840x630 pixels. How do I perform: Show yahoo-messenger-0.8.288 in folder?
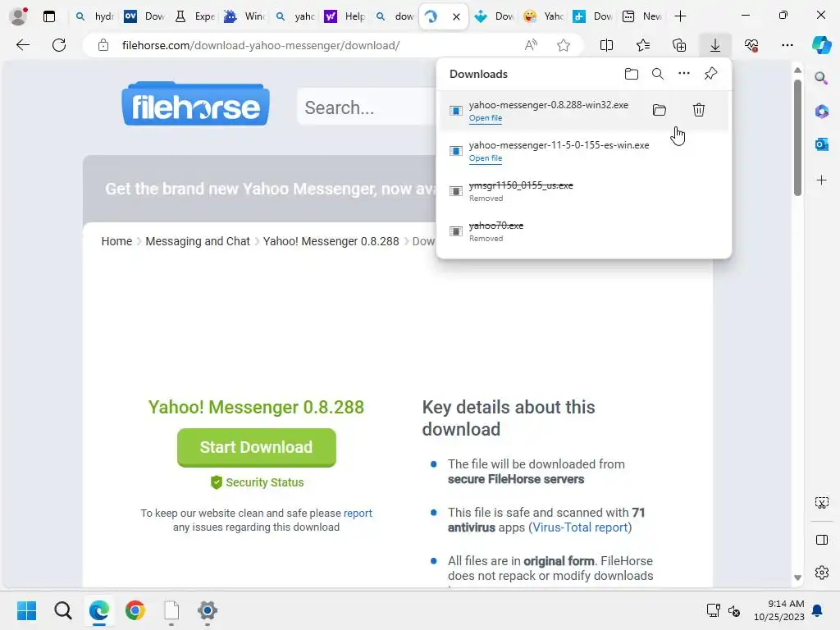(x=660, y=111)
